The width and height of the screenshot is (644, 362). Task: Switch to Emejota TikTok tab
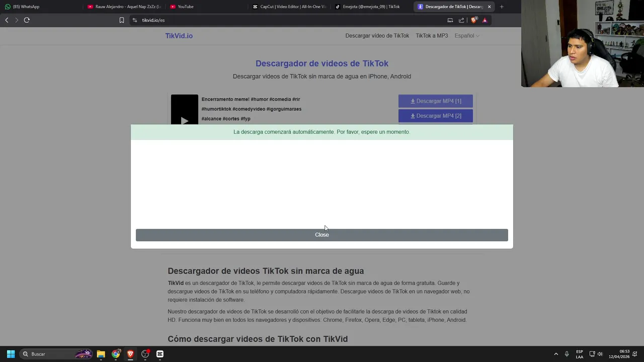pos(371,7)
